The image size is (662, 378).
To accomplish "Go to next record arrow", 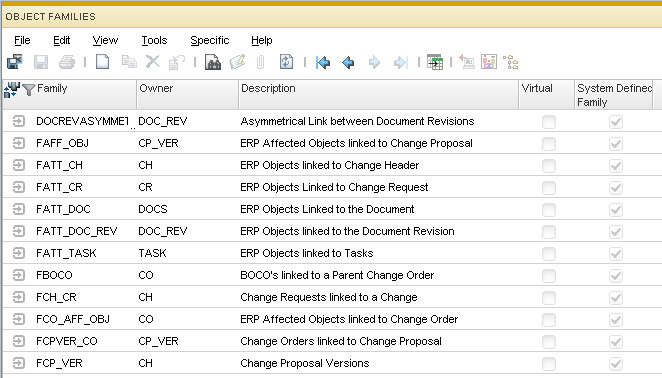I will coord(374,63).
